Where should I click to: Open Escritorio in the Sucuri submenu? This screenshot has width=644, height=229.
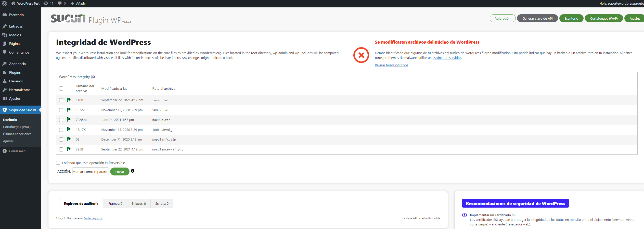point(10,120)
